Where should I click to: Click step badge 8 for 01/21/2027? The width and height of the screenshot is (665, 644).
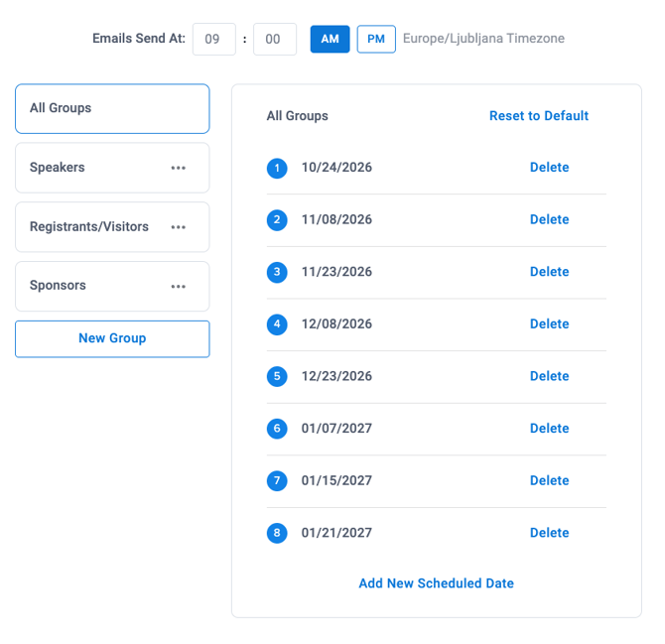click(x=277, y=533)
